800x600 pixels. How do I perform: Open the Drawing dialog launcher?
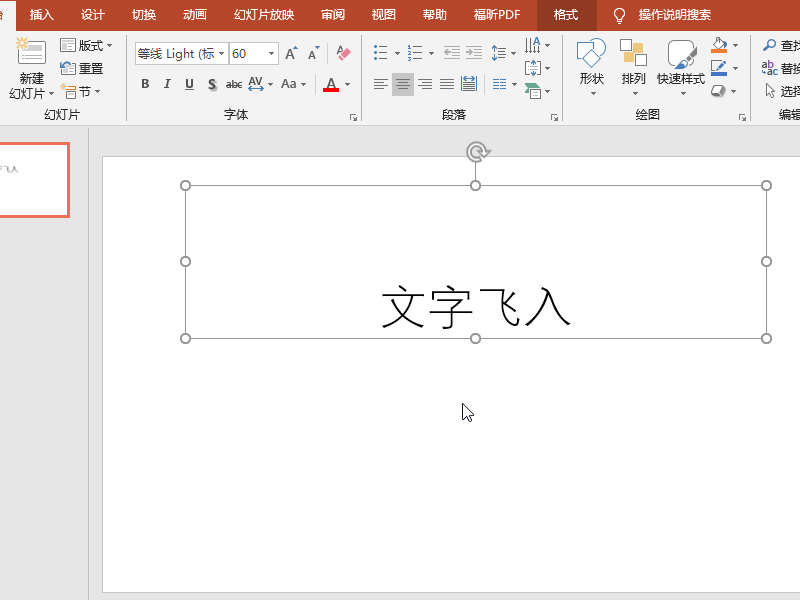[742, 118]
